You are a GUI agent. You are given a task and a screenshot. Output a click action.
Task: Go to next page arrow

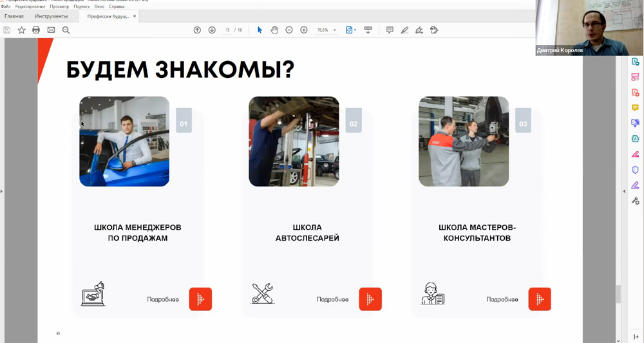tap(212, 30)
